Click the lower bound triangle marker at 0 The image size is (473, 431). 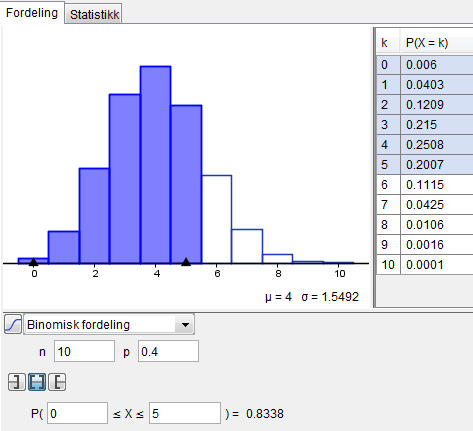tap(33, 262)
